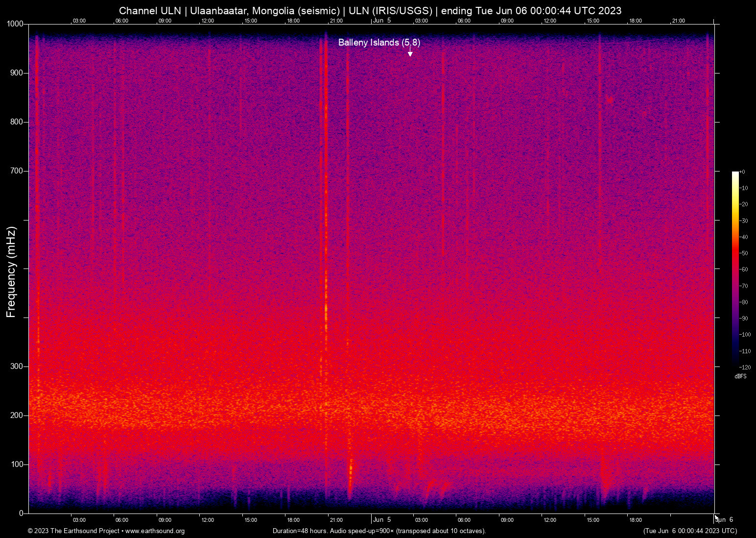Viewport: 756px width, 538px height.
Task: Click the -120 label at colorbar bottom
Action: coord(746,367)
